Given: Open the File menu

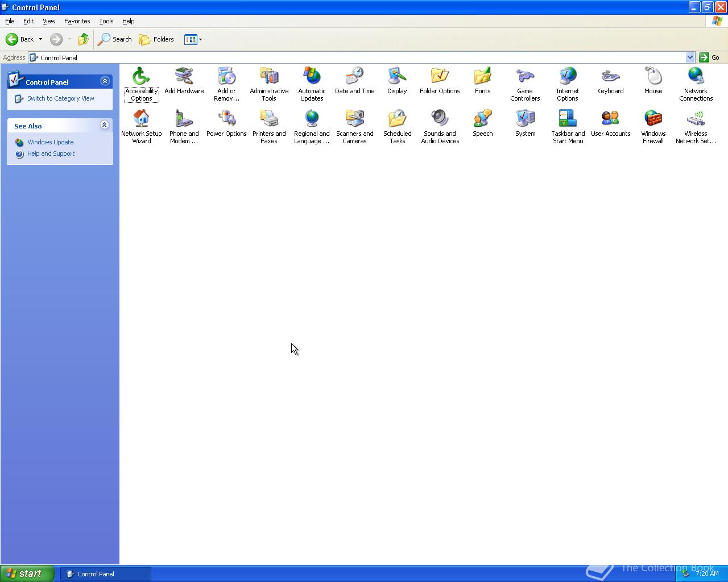Looking at the screenshot, I should [10, 21].
